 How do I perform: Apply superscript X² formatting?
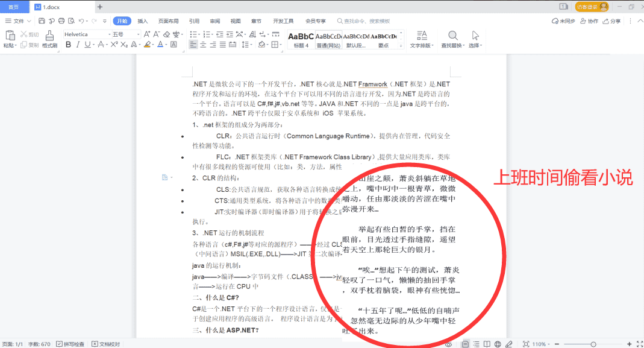click(x=114, y=45)
